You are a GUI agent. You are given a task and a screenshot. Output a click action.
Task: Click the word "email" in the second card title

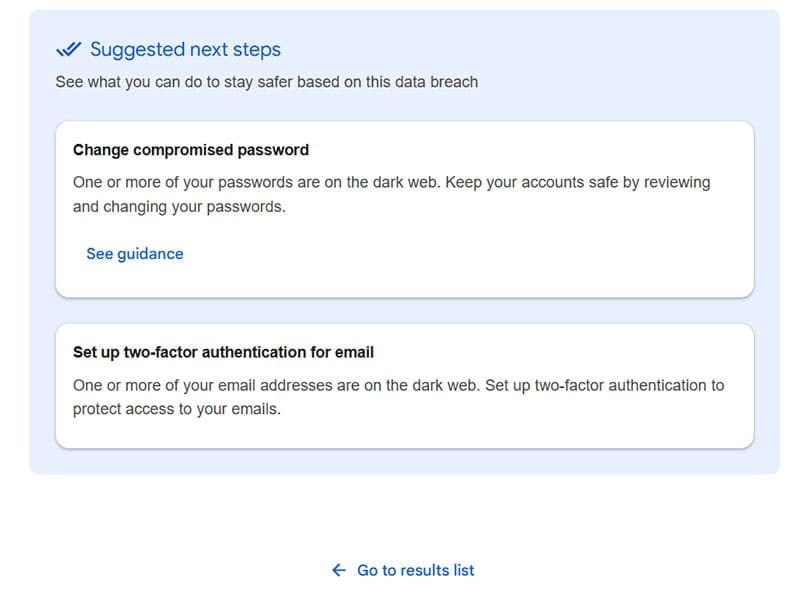353,352
